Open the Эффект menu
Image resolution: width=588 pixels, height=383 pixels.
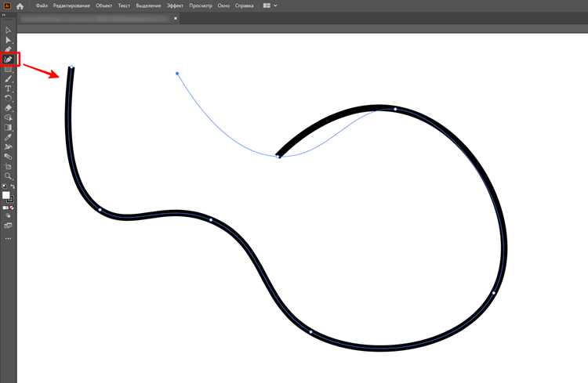click(x=175, y=5)
